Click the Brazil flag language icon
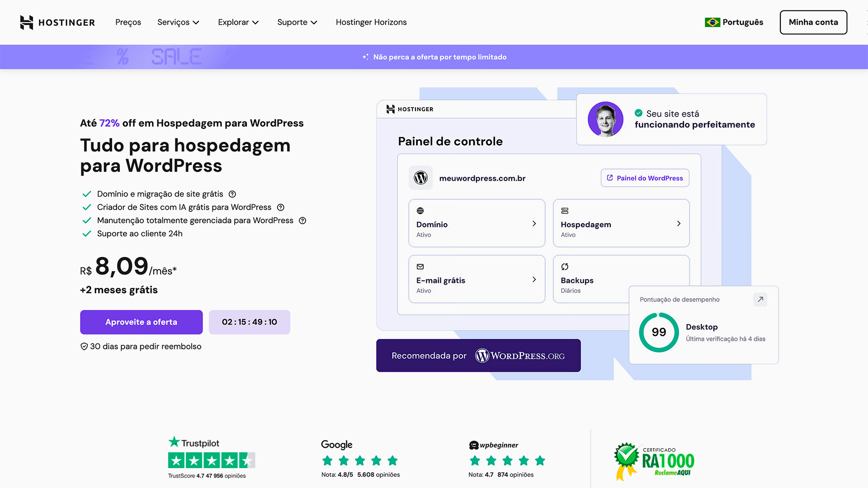This screenshot has height=488, width=868. point(712,22)
